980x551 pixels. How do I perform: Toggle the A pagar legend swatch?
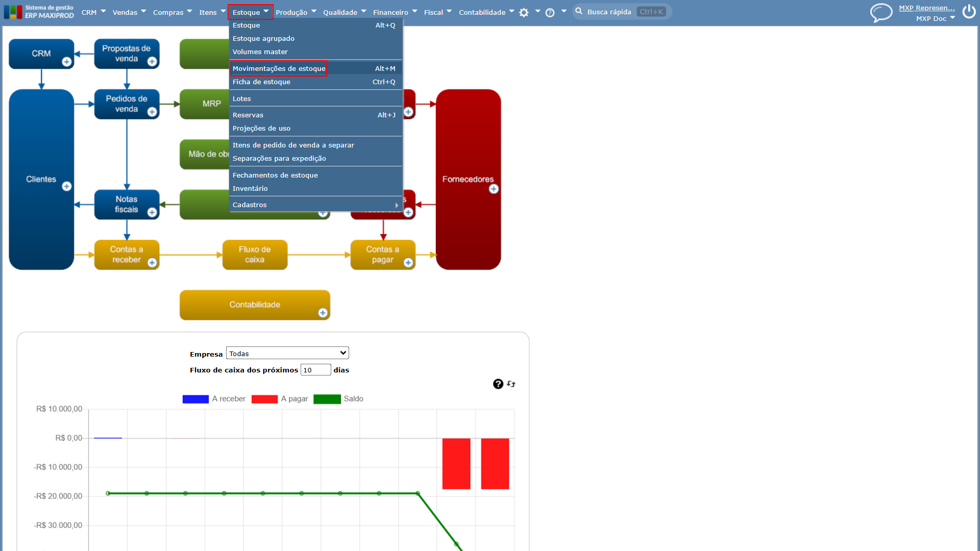point(264,399)
